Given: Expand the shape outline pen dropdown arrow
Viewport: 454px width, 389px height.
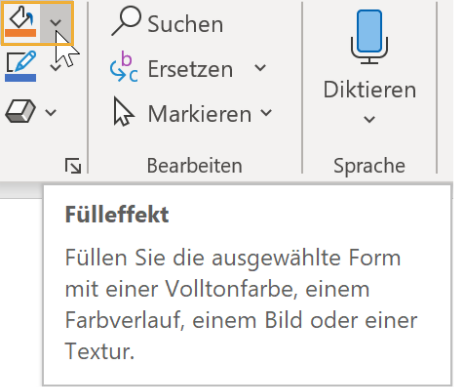Looking at the screenshot, I should (55, 67).
